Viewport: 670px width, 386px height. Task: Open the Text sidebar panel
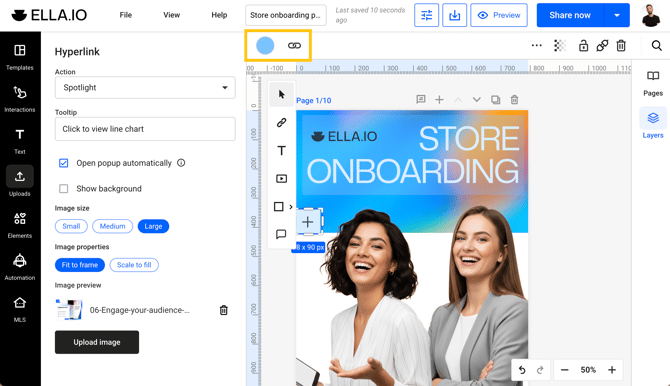(20, 141)
